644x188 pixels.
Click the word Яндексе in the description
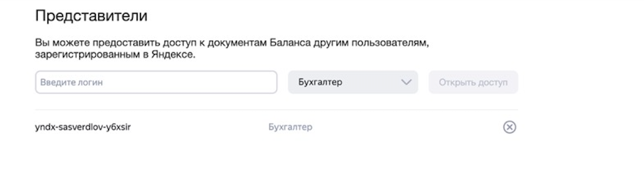coord(173,55)
